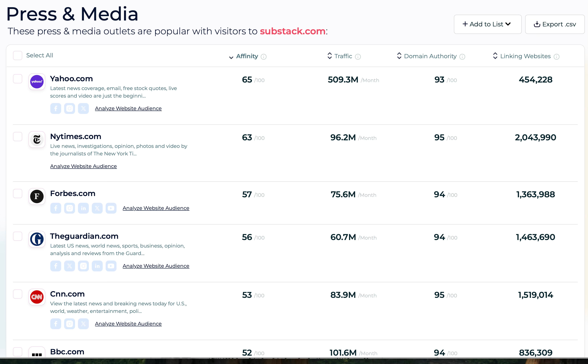Screen dimensions: 588x364
Task: Show info tooltip icon for Affinity
Action: click(264, 57)
